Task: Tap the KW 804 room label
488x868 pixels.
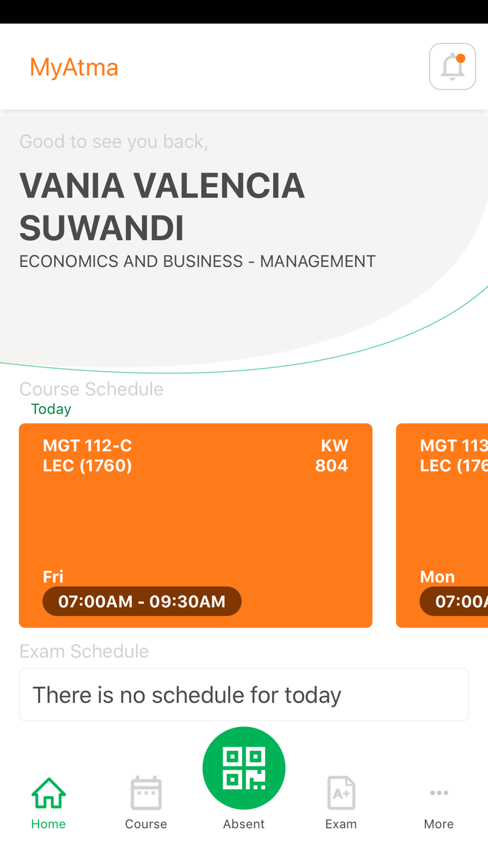Action: [332, 455]
